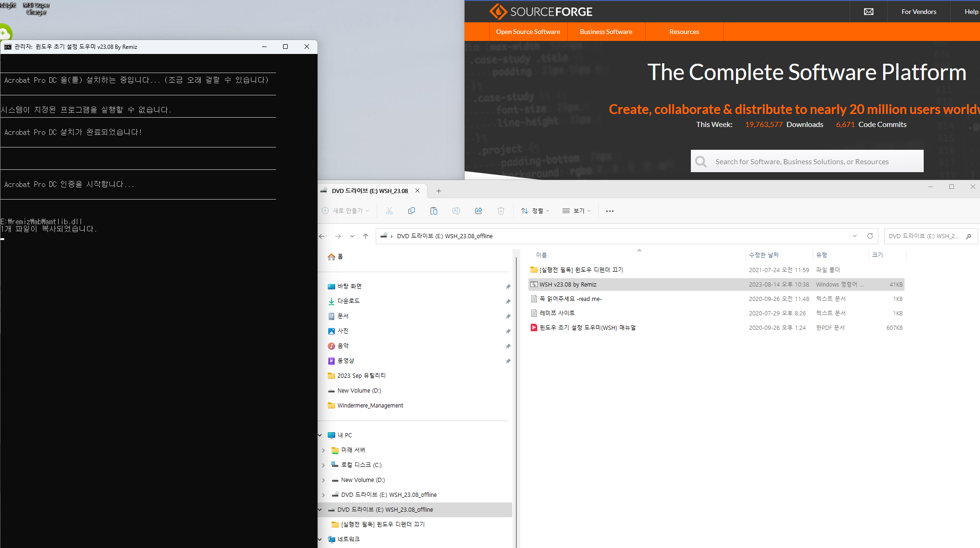Go up one folder level arrow
The height and width of the screenshot is (548, 980).
(x=366, y=236)
